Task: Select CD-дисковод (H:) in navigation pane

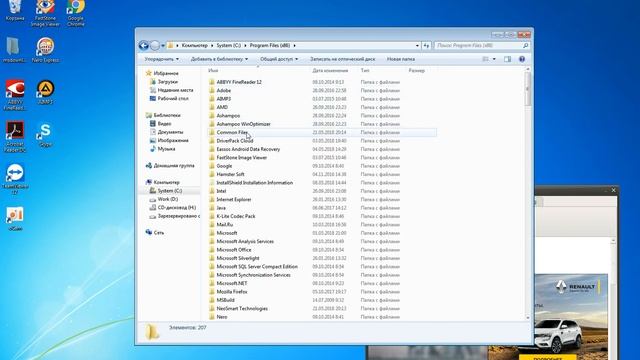Action: 177,208
